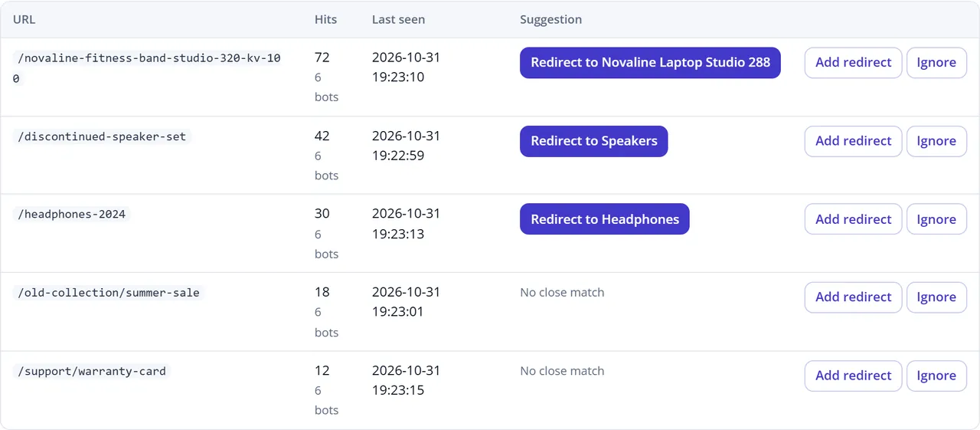Screen dimensions: 980x430
Task: Ignore the /headphones-2024 row
Action: (936, 219)
